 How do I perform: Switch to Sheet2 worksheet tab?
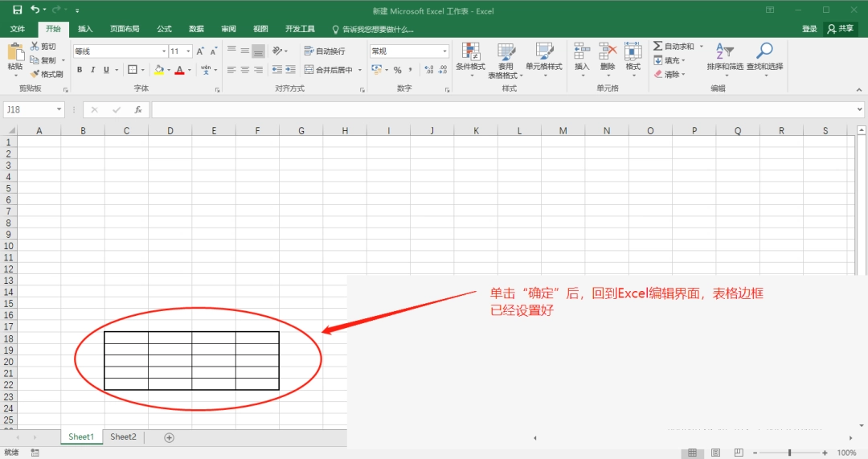(123, 436)
